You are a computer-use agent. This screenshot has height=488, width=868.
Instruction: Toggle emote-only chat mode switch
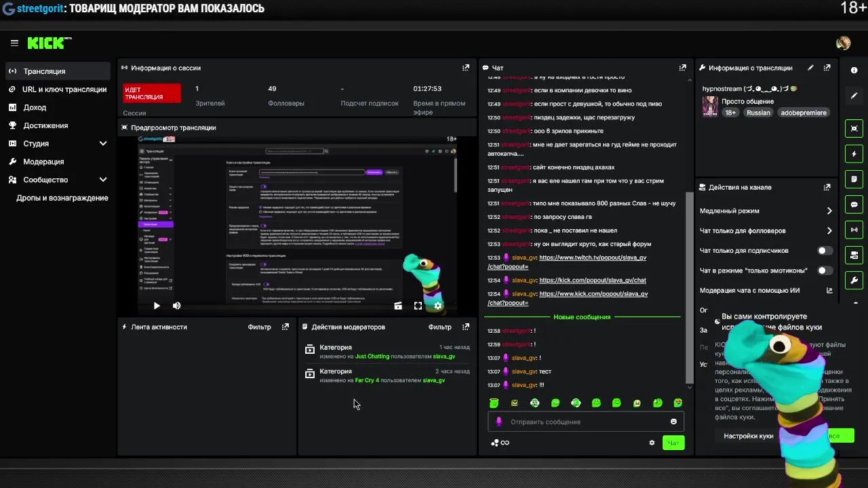[x=825, y=270]
